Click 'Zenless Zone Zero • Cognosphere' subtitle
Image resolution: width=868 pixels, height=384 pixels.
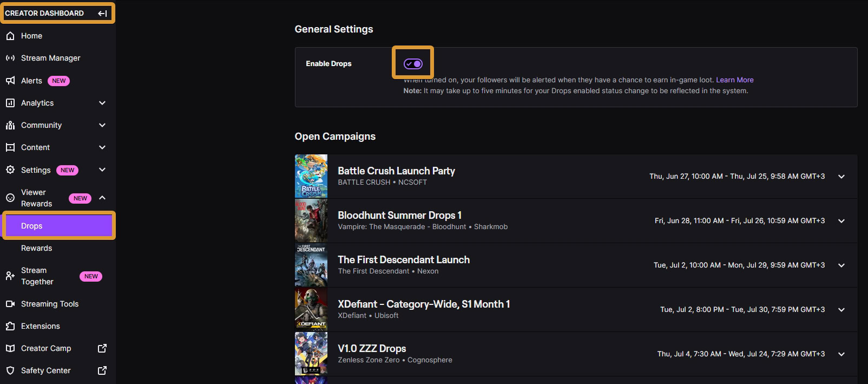395,360
